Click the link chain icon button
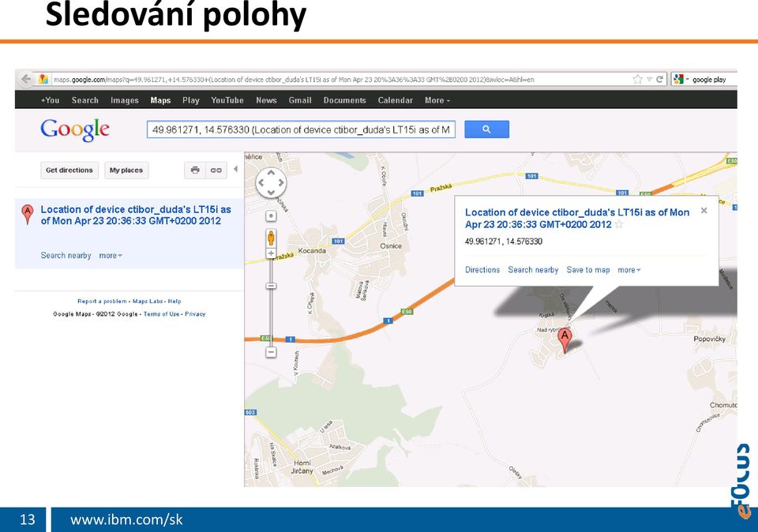This screenshot has height=532, width=758. click(216, 170)
